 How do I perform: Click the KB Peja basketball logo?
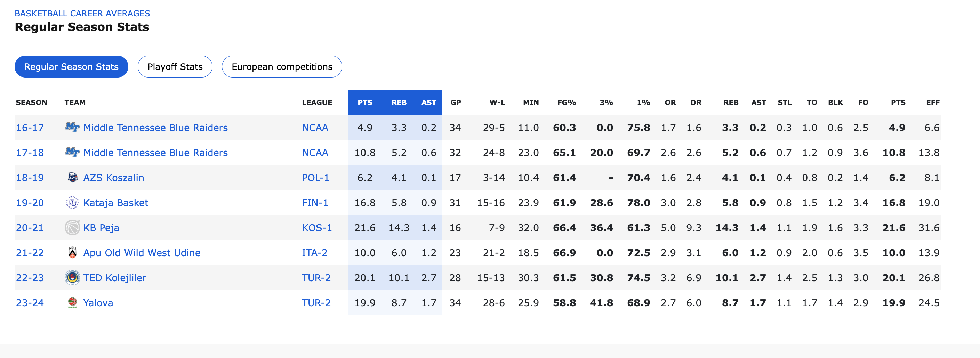(x=72, y=228)
